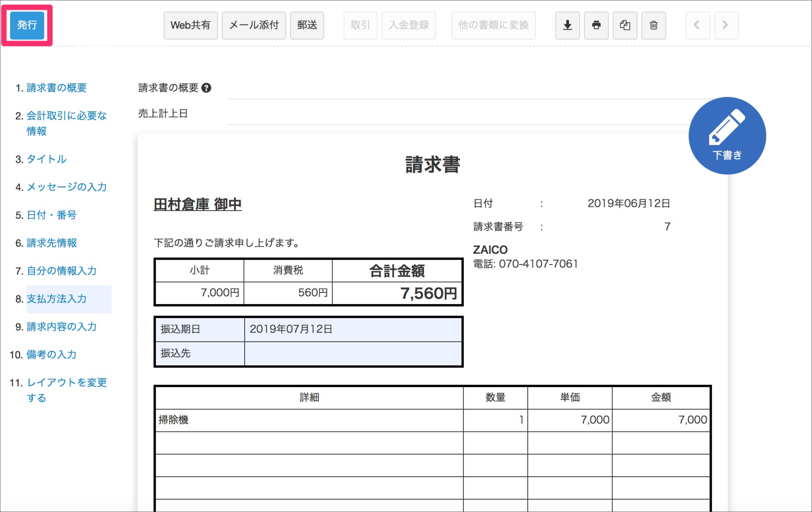Click the invoice number value 7
Screen dimensions: 812x512
point(667,226)
